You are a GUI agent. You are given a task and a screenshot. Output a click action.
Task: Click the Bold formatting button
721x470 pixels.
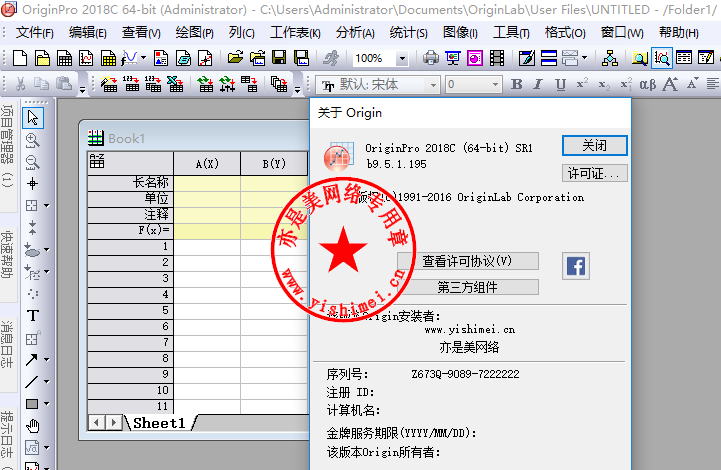point(516,84)
